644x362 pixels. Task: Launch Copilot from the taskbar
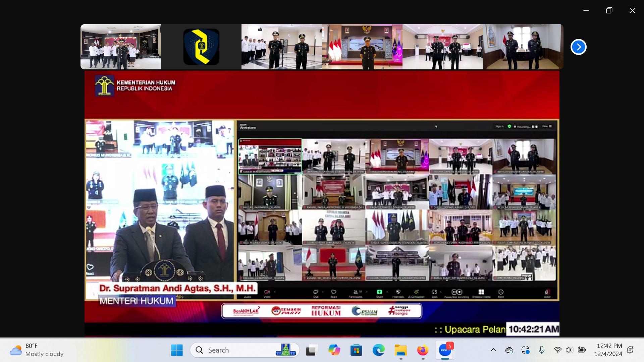point(334,350)
